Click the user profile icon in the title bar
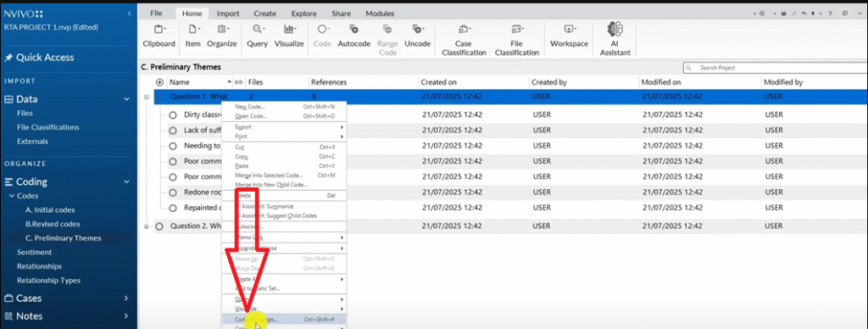The width and height of the screenshot is (868, 329). 762,13
